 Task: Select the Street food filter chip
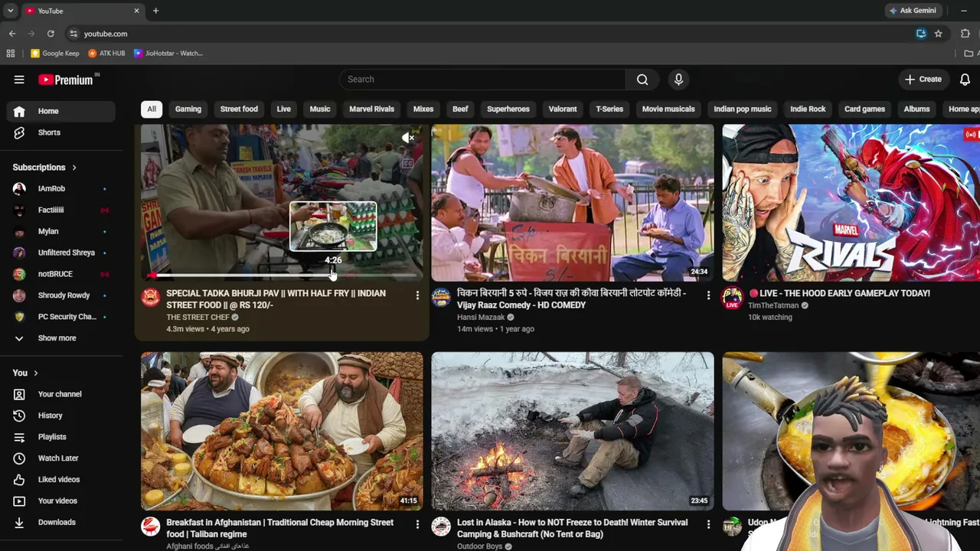tap(239, 109)
